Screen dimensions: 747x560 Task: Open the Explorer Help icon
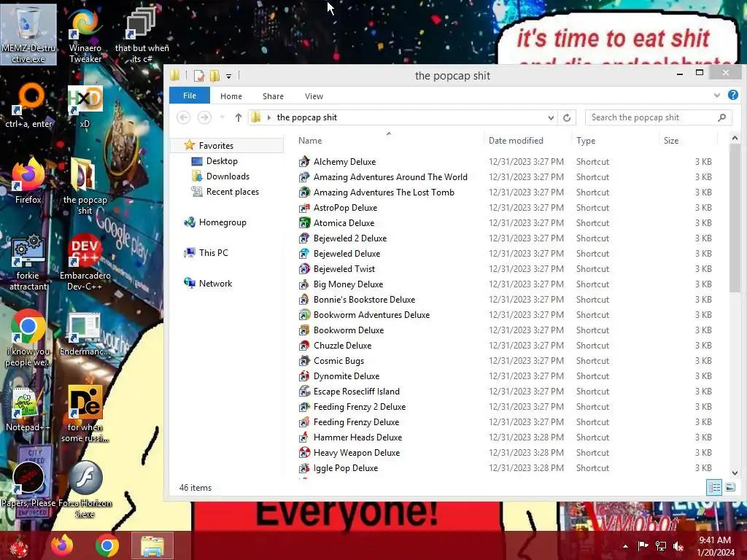pyautogui.click(x=733, y=96)
